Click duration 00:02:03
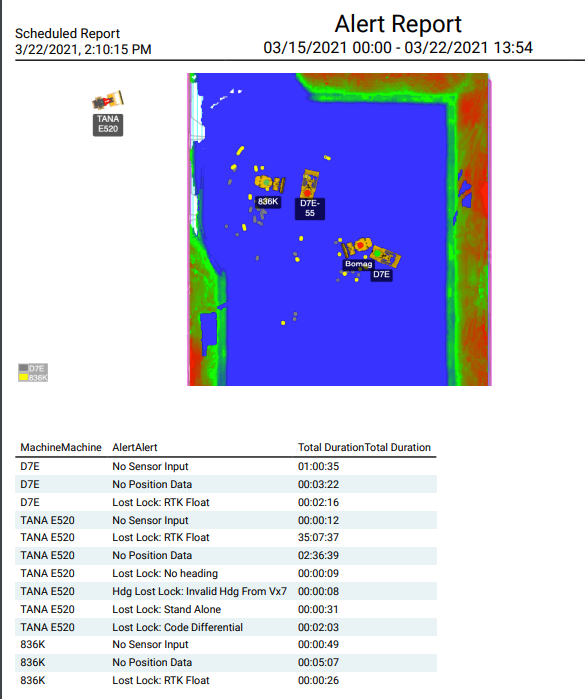The image size is (585, 699). [x=318, y=627]
